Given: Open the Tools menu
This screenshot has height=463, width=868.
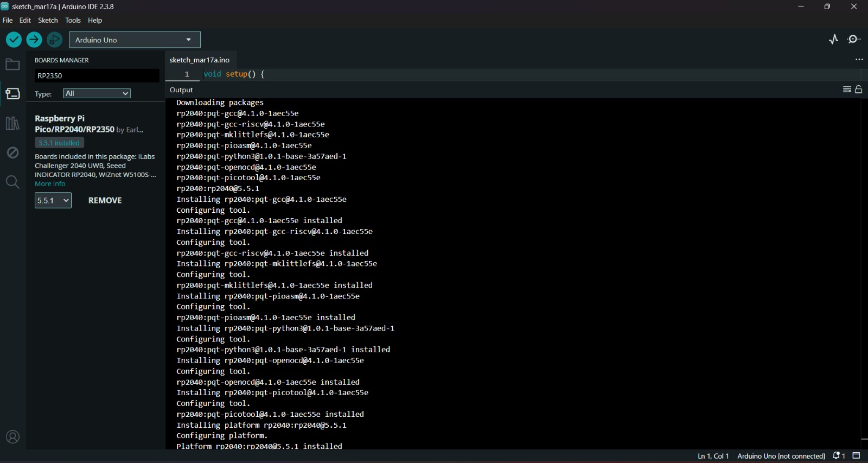Looking at the screenshot, I should coord(73,20).
